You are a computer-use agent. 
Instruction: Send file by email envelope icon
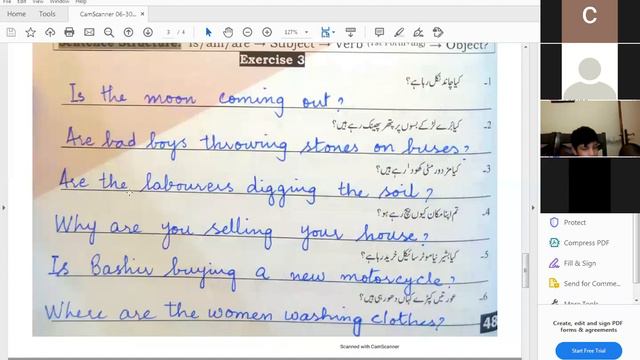[x=89, y=32]
